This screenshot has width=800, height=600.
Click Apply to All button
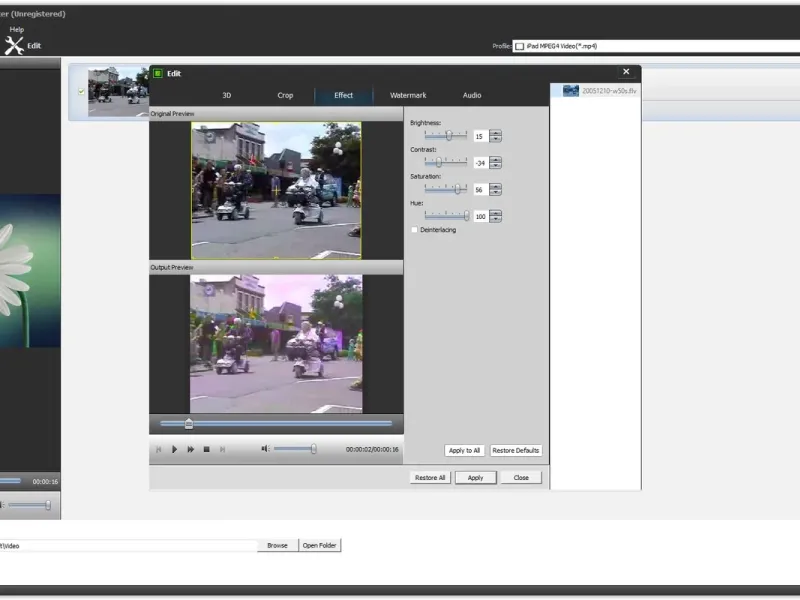tap(464, 451)
